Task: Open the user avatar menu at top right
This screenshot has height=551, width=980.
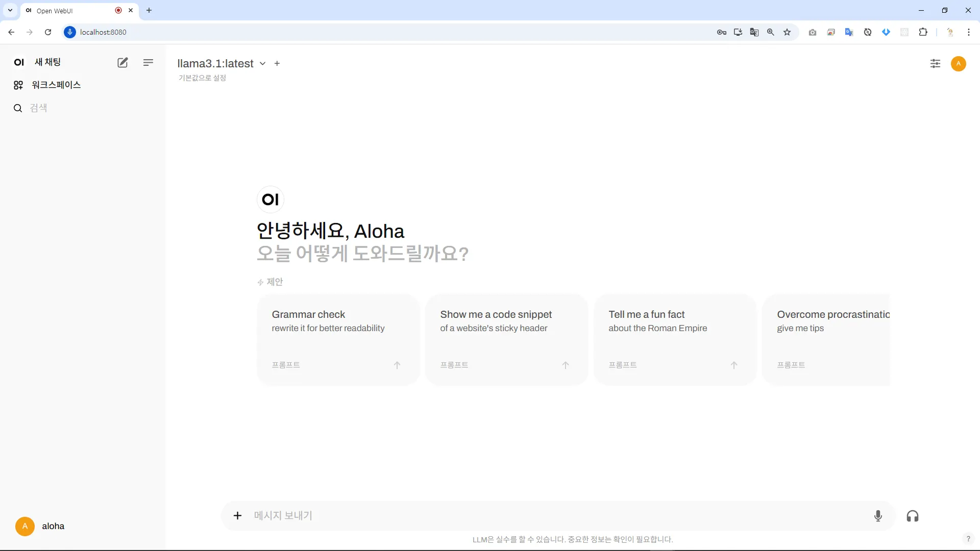Action: coord(958,64)
